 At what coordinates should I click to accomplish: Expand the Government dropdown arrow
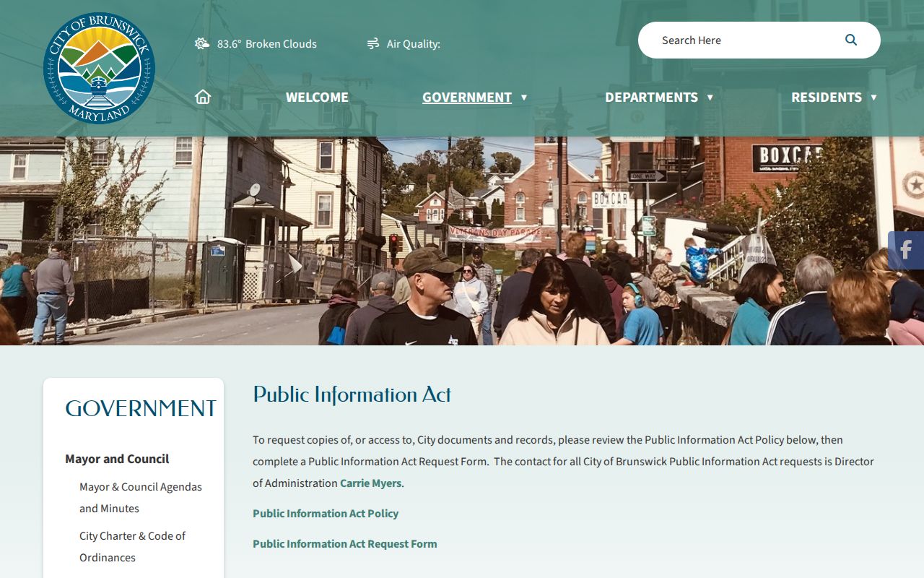(x=524, y=97)
